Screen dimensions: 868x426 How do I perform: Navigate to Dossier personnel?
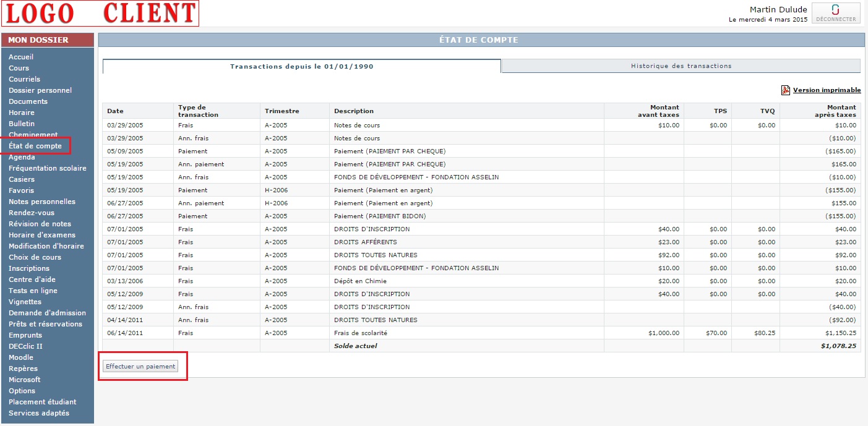40,90
